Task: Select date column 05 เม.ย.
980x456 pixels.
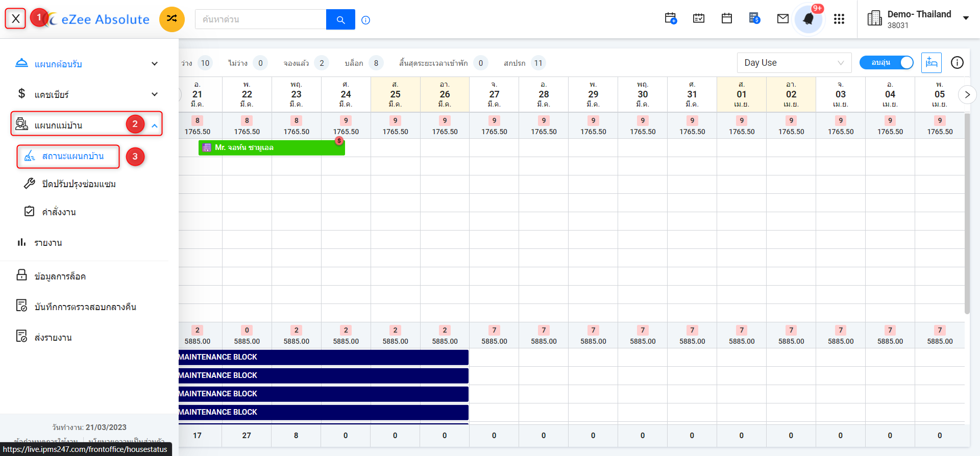Action: pos(940,94)
